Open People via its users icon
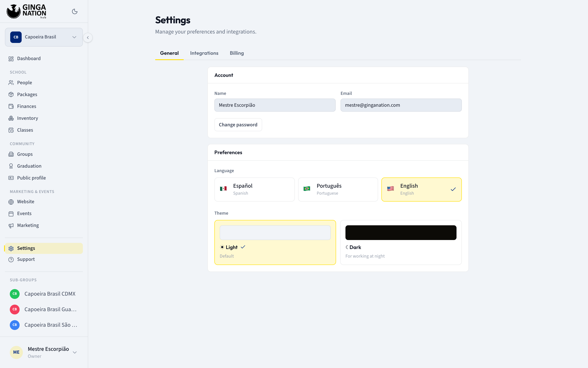 (11, 83)
